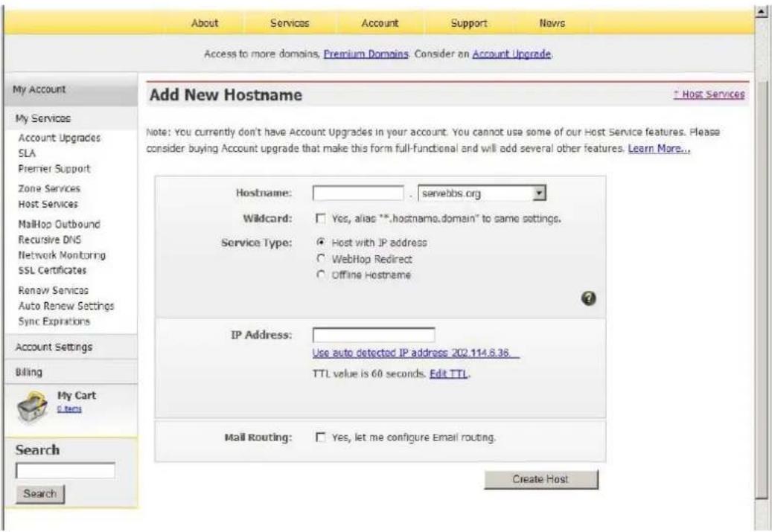Focus the Hostname input field
772x532 pixels.
click(358, 193)
